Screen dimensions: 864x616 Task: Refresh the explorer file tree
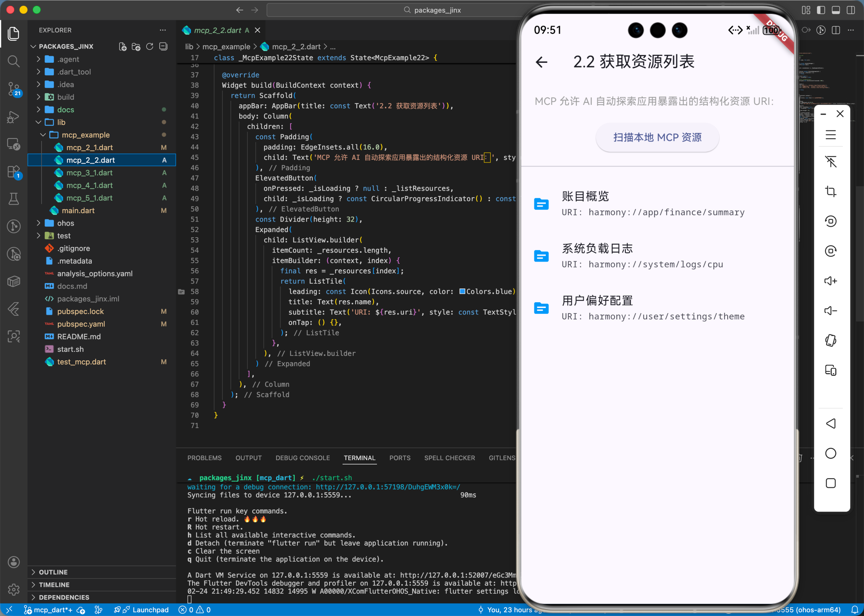click(x=150, y=46)
